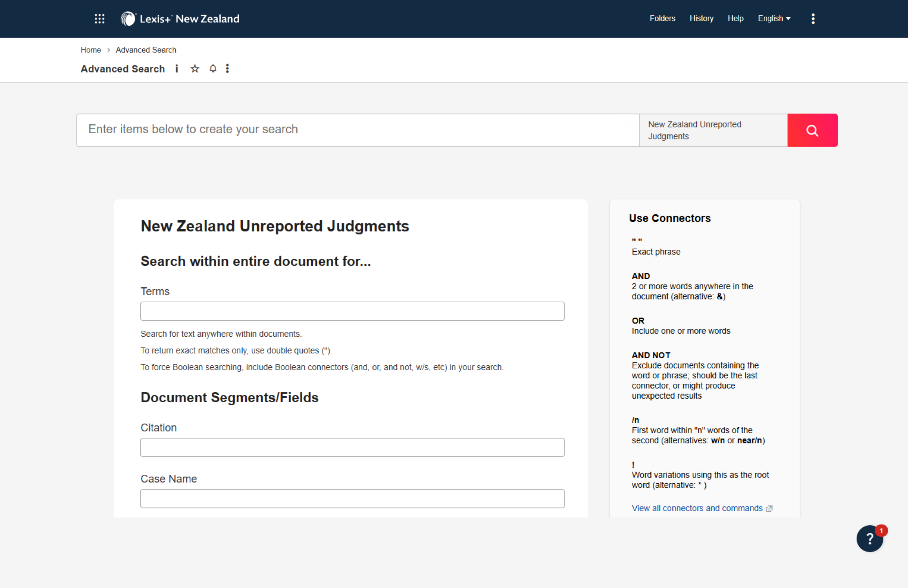
Task: Create an alert with the bell icon
Action: coord(213,69)
